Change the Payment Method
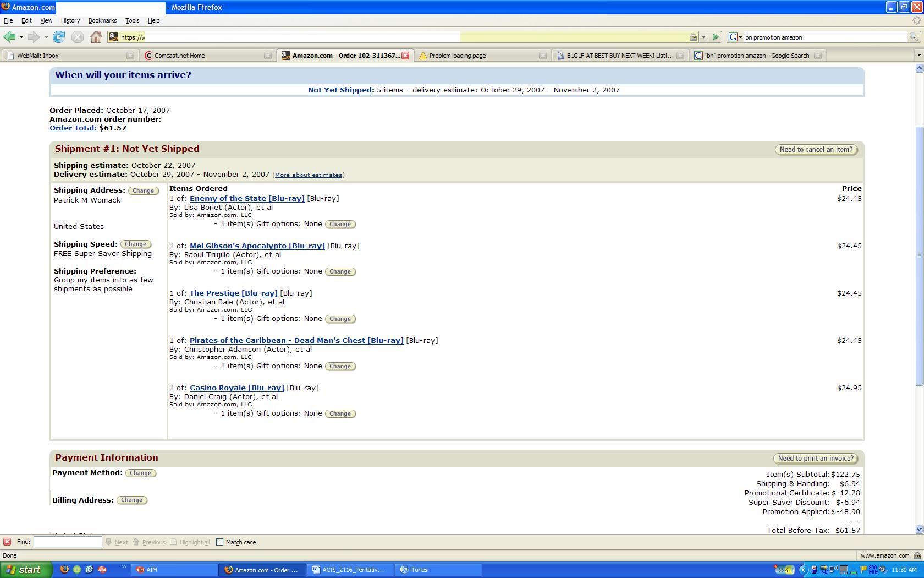Screen dimensions: 924x578 click(x=140, y=473)
